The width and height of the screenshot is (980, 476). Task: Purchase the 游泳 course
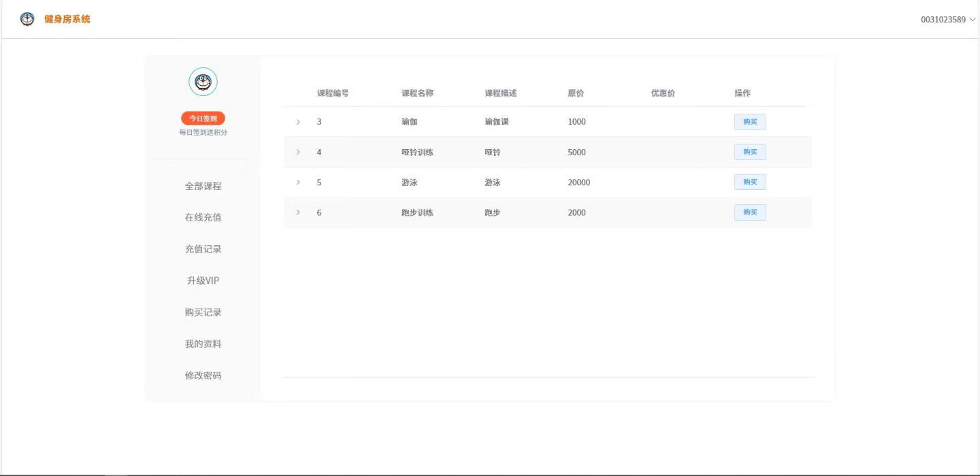[x=750, y=182]
